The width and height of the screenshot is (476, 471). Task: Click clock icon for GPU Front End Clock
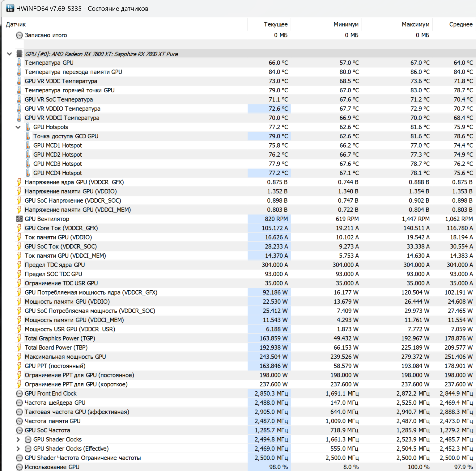click(x=19, y=393)
